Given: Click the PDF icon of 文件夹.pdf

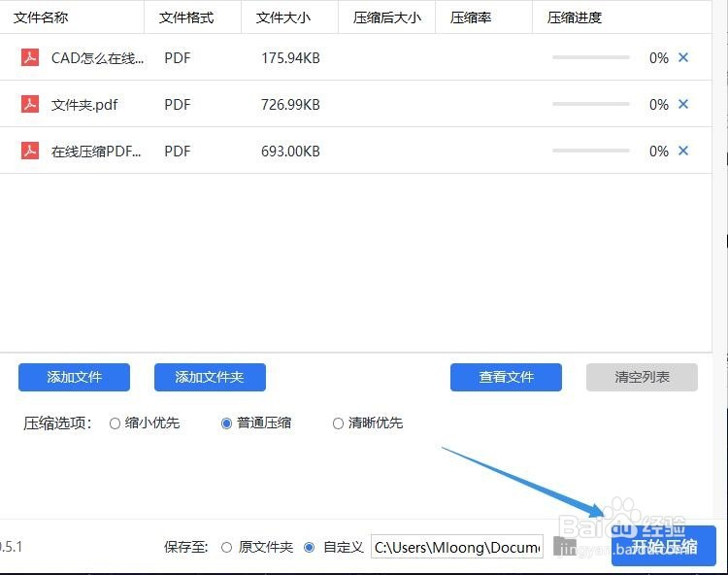Looking at the screenshot, I should point(30,104).
